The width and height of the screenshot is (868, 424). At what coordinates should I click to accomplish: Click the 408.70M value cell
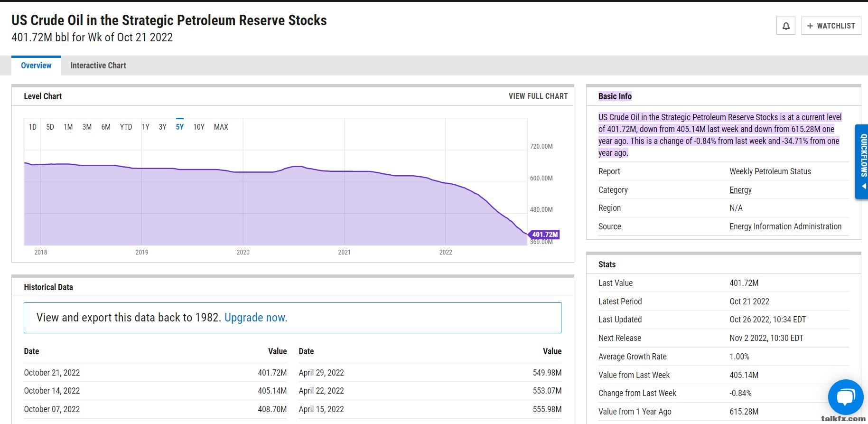pos(272,409)
